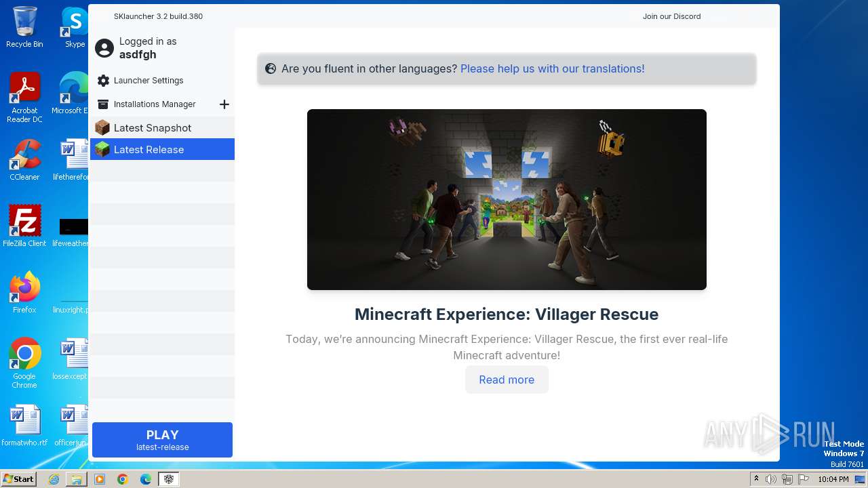Open Chrome from the taskbar
The image size is (868, 488).
click(123, 479)
